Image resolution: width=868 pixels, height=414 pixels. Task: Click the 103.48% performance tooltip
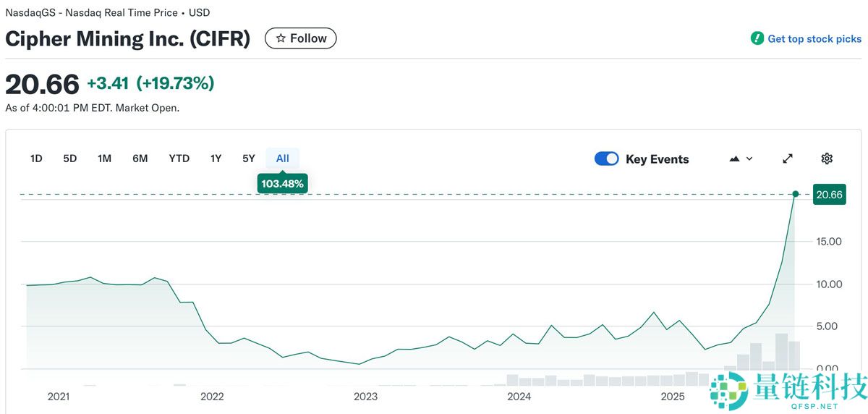click(x=282, y=184)
